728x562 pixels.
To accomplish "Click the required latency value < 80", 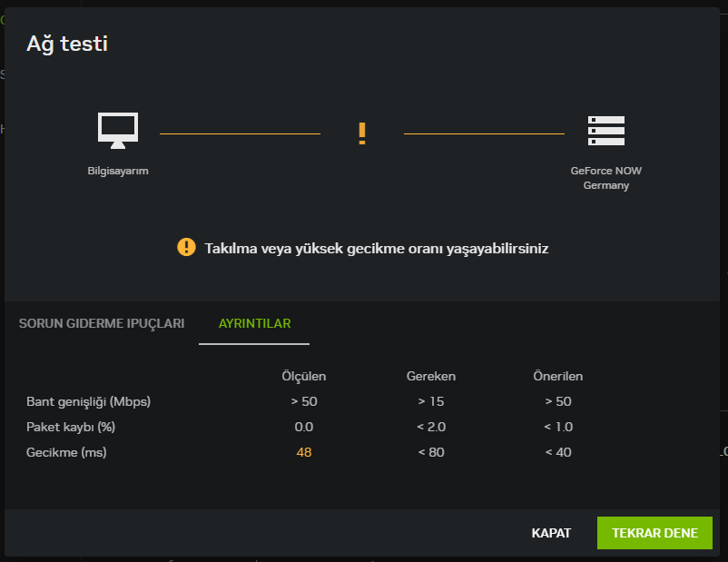I will [x=431, y=452].
